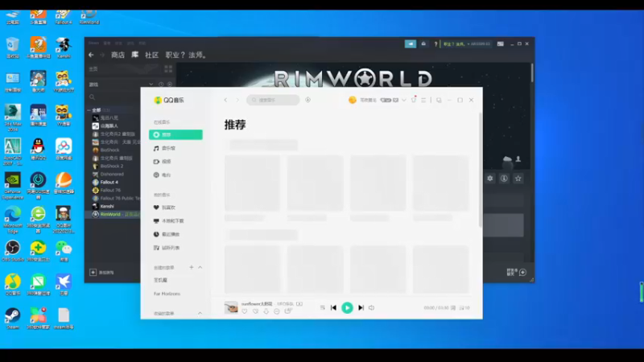The height and width of the screenshot is (362, 644).
Task: Expand the games filter dropdown in Steam
Action: pyautogui.click(x=151, y=84)
